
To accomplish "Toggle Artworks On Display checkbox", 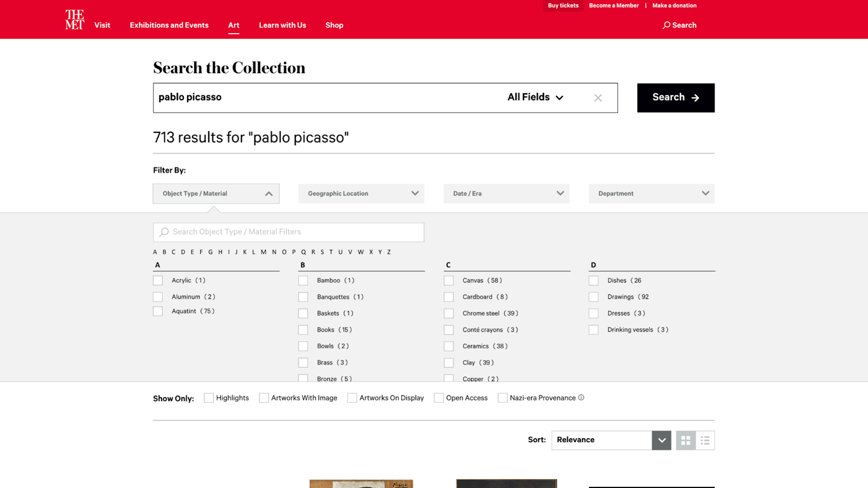I will (352, 398).
